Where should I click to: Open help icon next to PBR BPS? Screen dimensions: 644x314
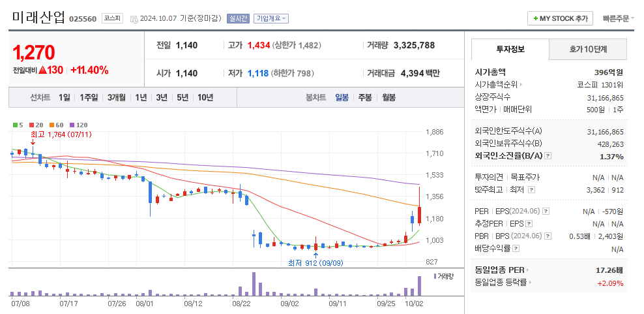click(x=548, y=236)
